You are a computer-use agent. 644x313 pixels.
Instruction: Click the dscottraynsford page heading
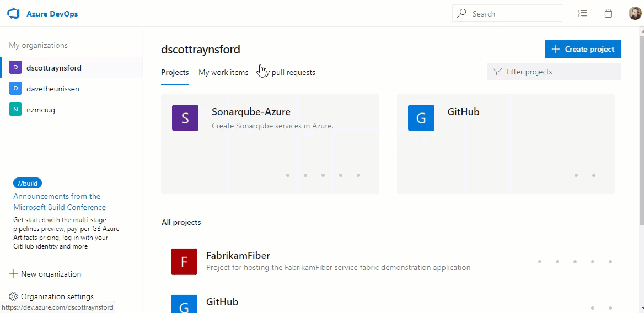201,50
